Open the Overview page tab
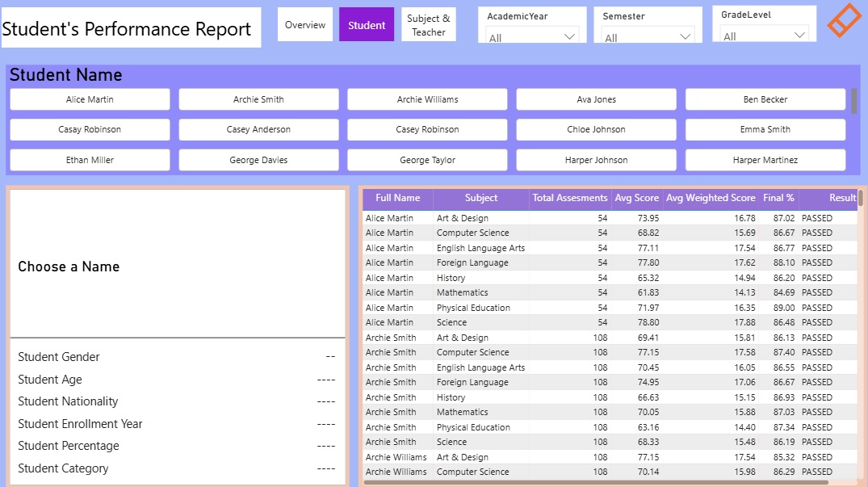 click(x=305, y=24)
